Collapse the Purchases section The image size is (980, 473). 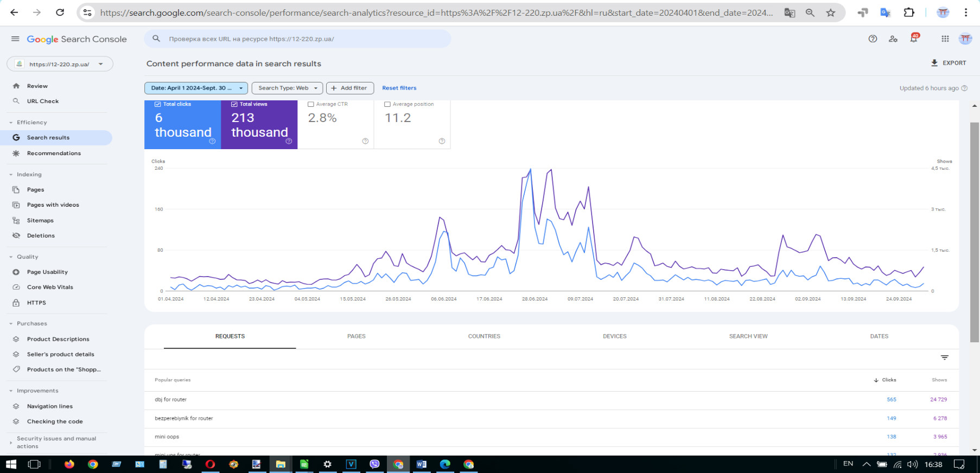click(11, 324)
